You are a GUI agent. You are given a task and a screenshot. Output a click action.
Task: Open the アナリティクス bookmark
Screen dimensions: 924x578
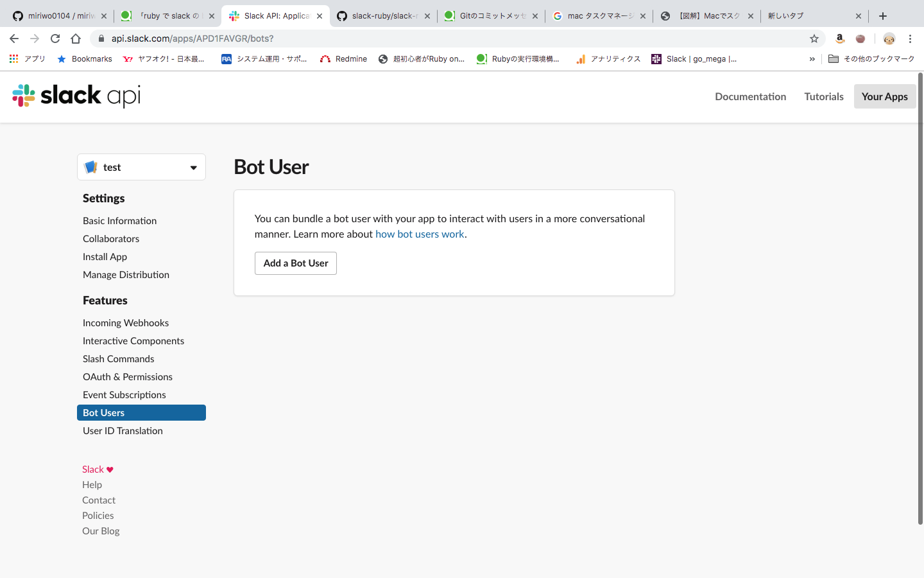(608, 59)
